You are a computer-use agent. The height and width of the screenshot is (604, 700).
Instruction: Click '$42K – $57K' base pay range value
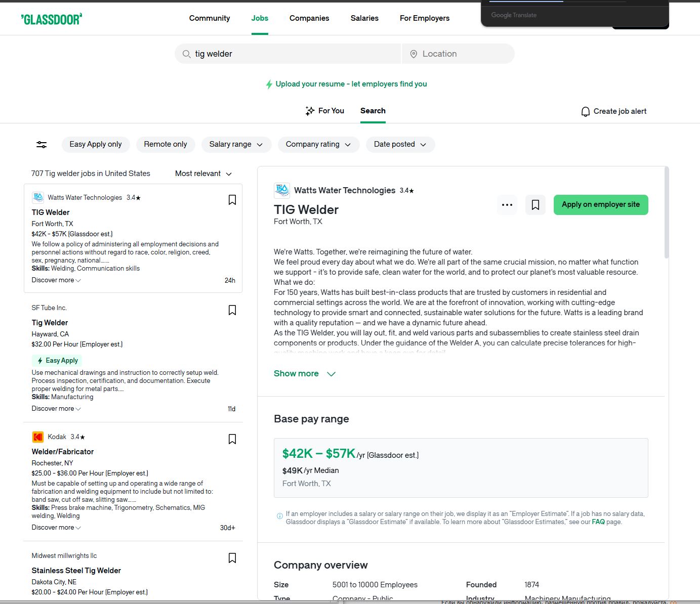(319, 454)
